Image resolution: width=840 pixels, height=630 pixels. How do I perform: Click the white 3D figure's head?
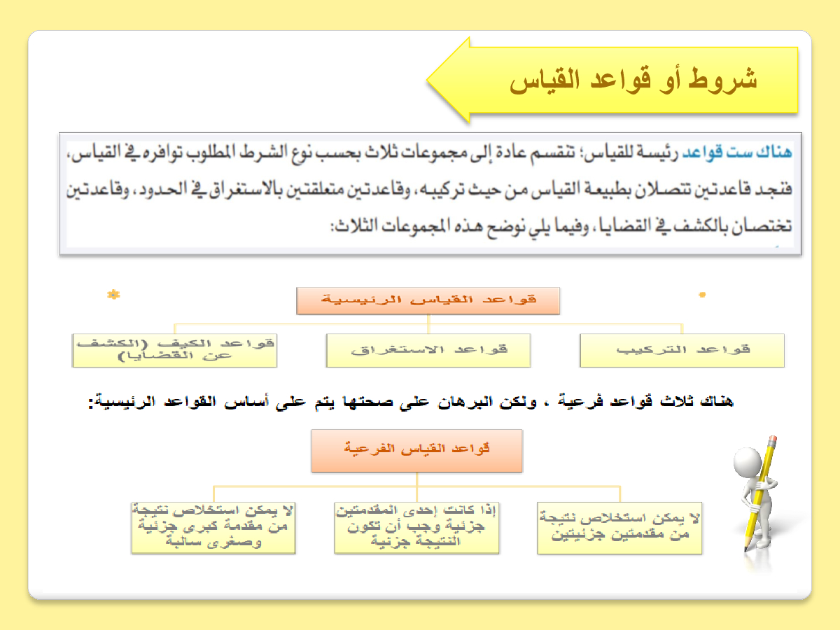747,463
